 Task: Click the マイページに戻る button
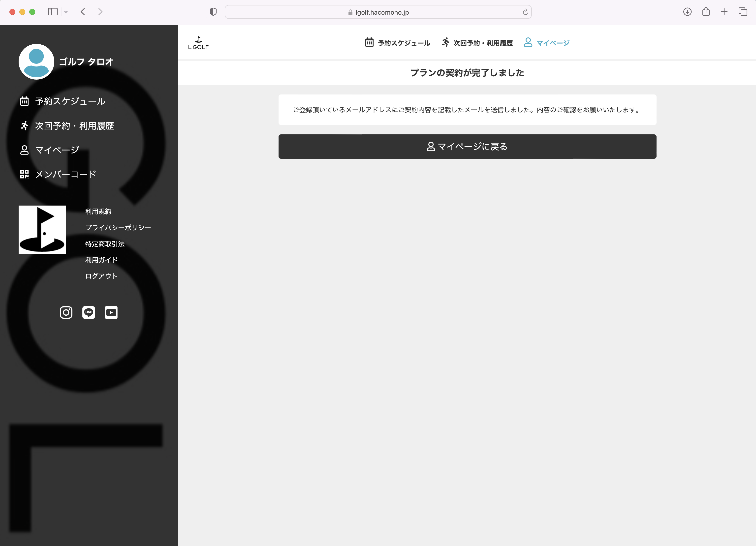pos(467,147)
